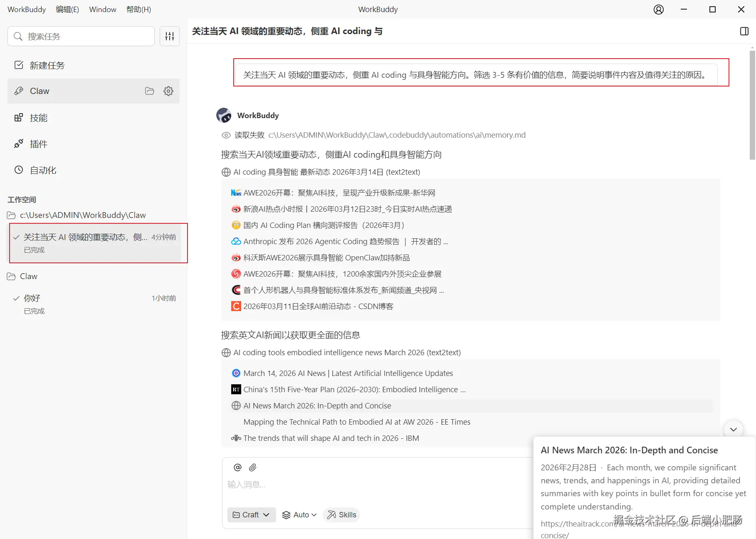Viewport: 756px width, 539px height.
Task: Click the filter settings sliders icon
Action: coord(170,36)
